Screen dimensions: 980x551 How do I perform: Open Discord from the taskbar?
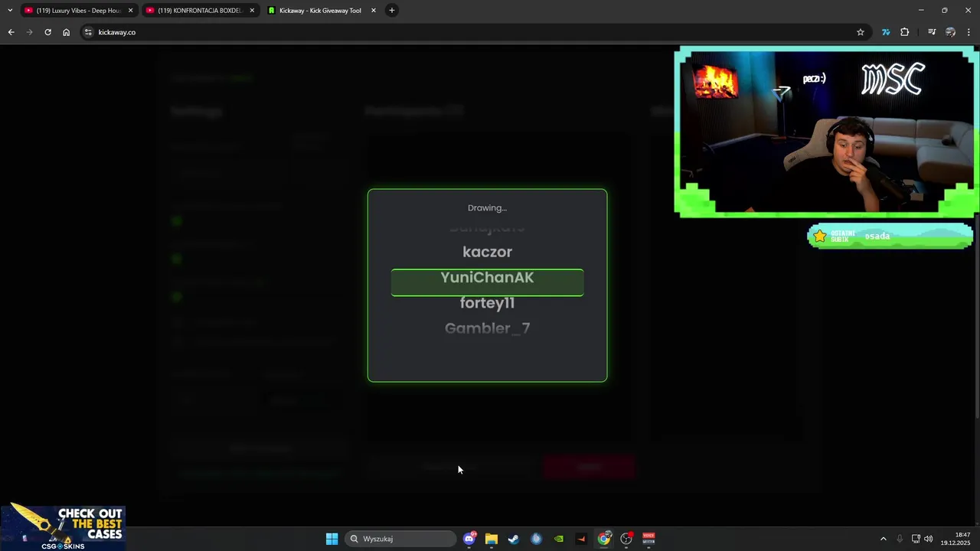pyautogui.click(x=469, y=539)
